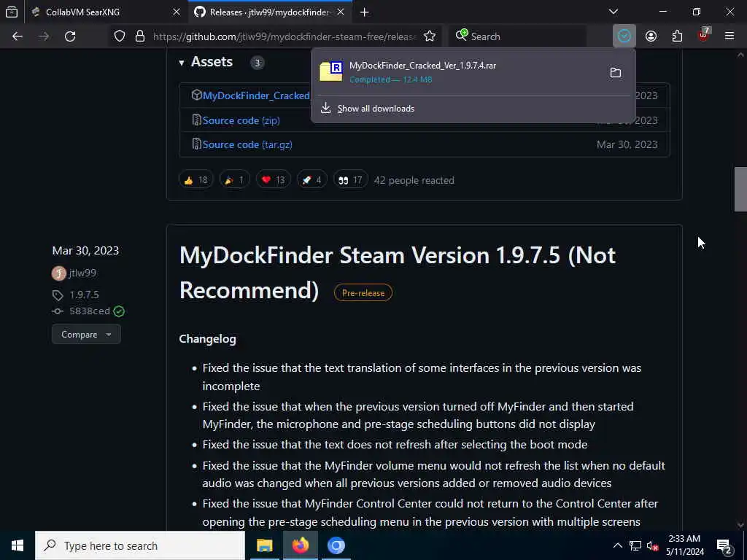Open commit 5838ced link
The height and width of the screenshot is (560, 747).
[90, 311]
